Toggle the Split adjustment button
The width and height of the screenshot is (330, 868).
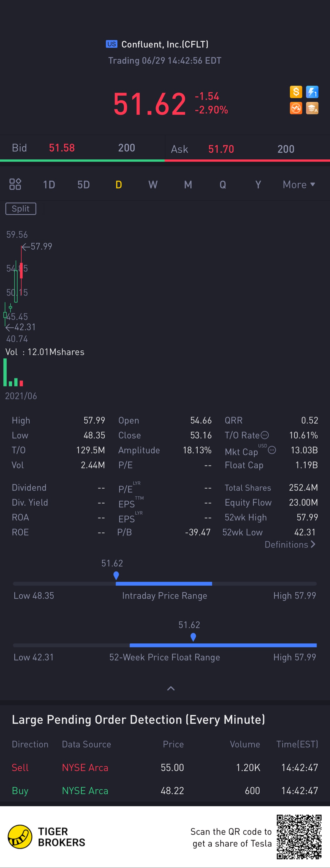(21, 209)
